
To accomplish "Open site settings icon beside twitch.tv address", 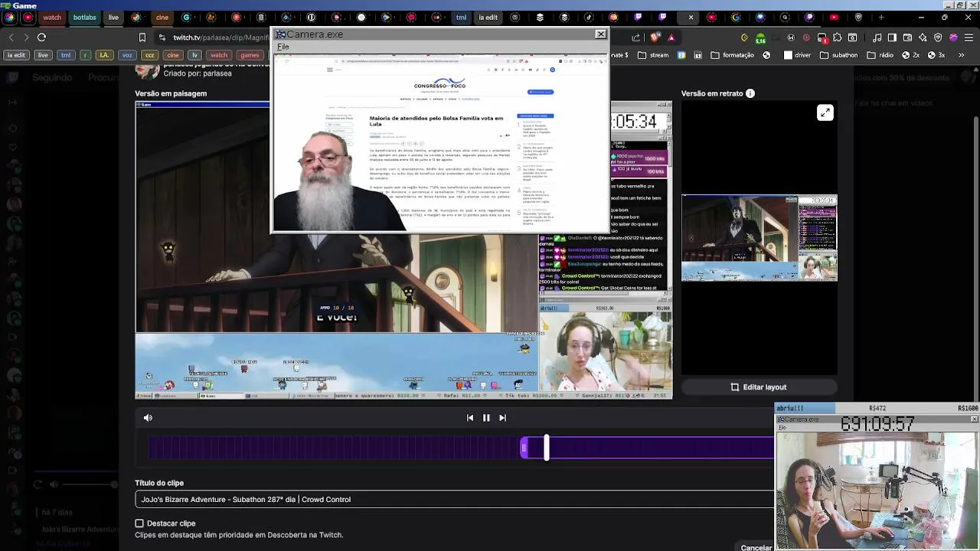I will 162,37.
